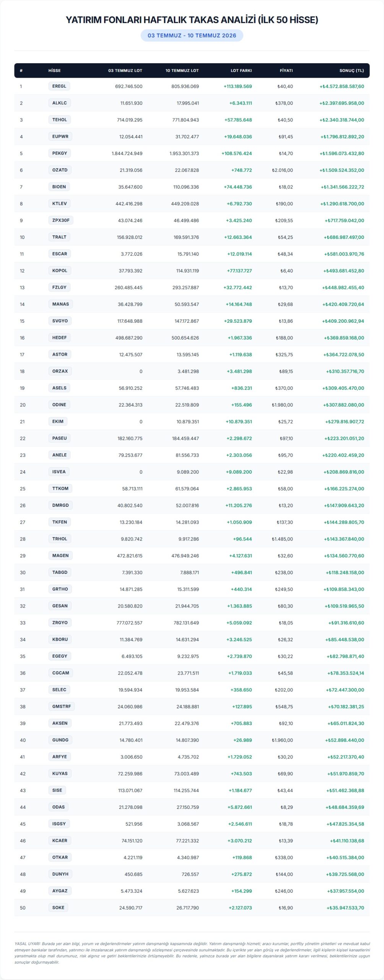Select the ORZAX lot difference +3.481.298
This screenshot has width=384, height=980.
(239, 371)
